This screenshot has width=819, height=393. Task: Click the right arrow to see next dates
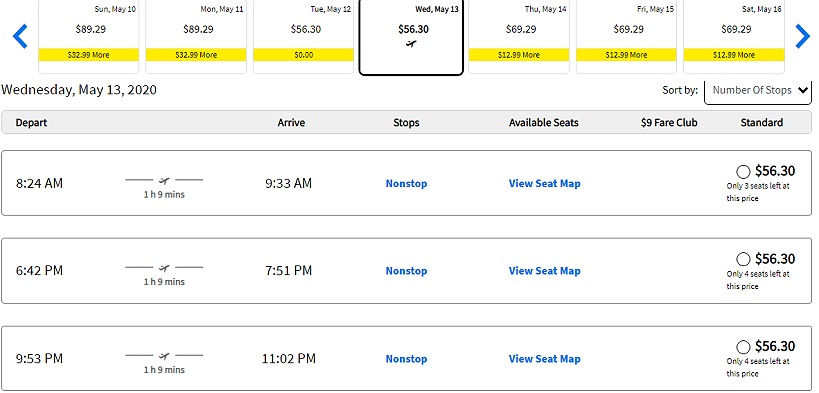(x=802, y=37)
